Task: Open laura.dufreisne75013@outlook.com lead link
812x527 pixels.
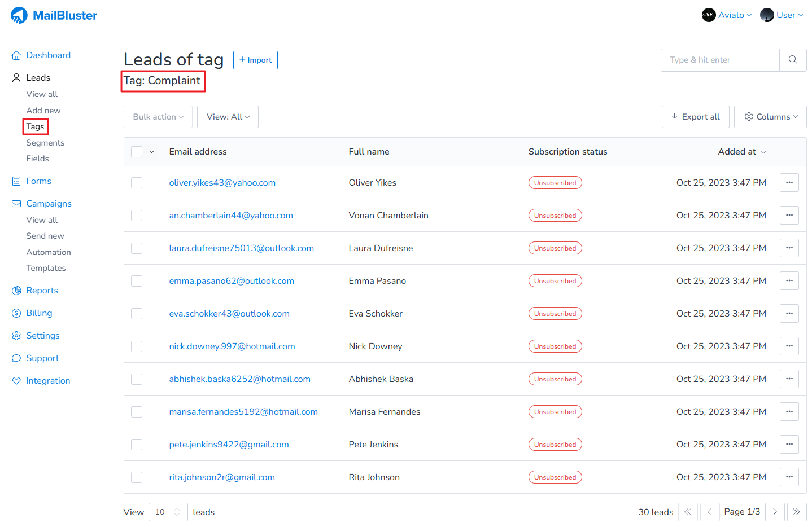Action: click(241, 248)
